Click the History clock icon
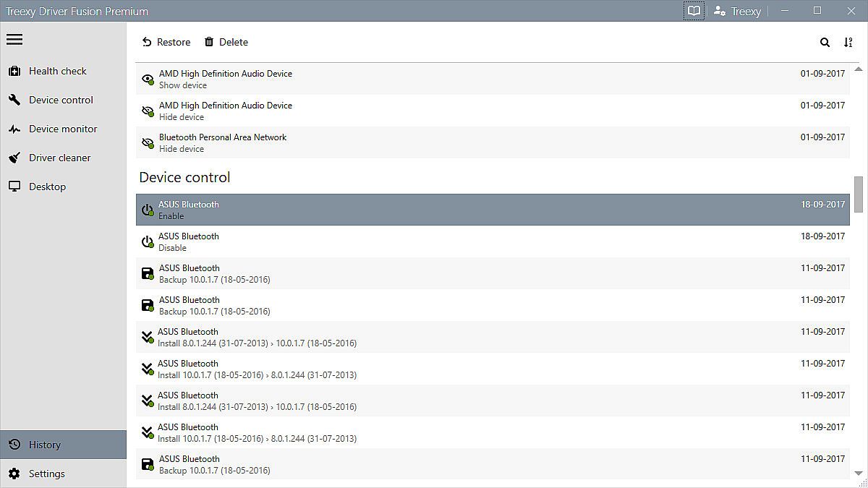This screenshot has width=868, height=488. point(14,445)
